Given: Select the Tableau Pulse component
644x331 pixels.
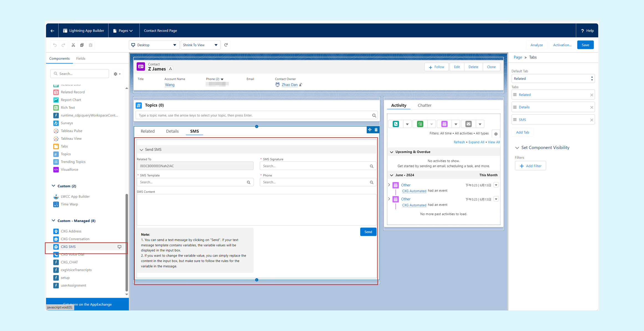Looking at the screenshot, I should (x=71, y=131).
